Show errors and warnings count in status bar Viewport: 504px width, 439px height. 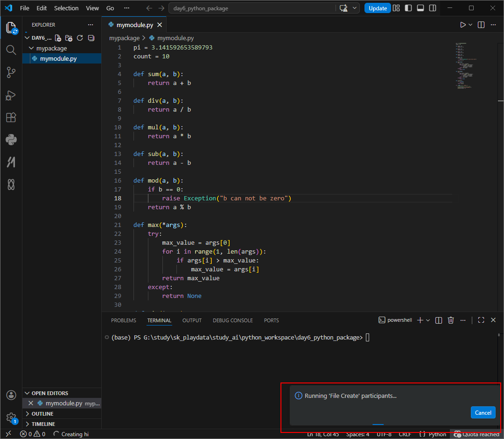[33, 434]
